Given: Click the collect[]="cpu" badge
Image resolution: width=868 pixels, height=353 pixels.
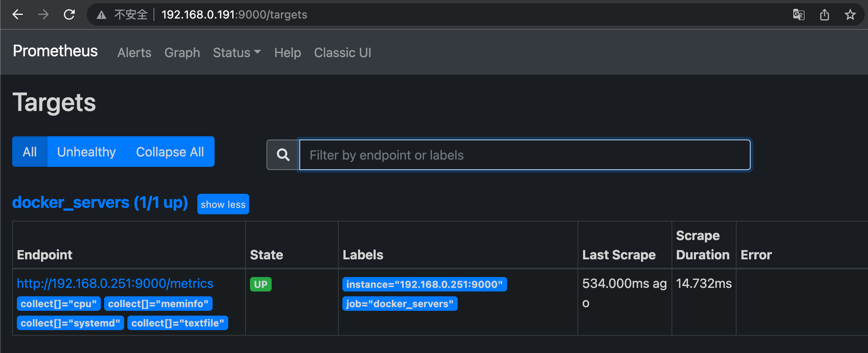Looking at the screenshot, I should coord(59,304).
